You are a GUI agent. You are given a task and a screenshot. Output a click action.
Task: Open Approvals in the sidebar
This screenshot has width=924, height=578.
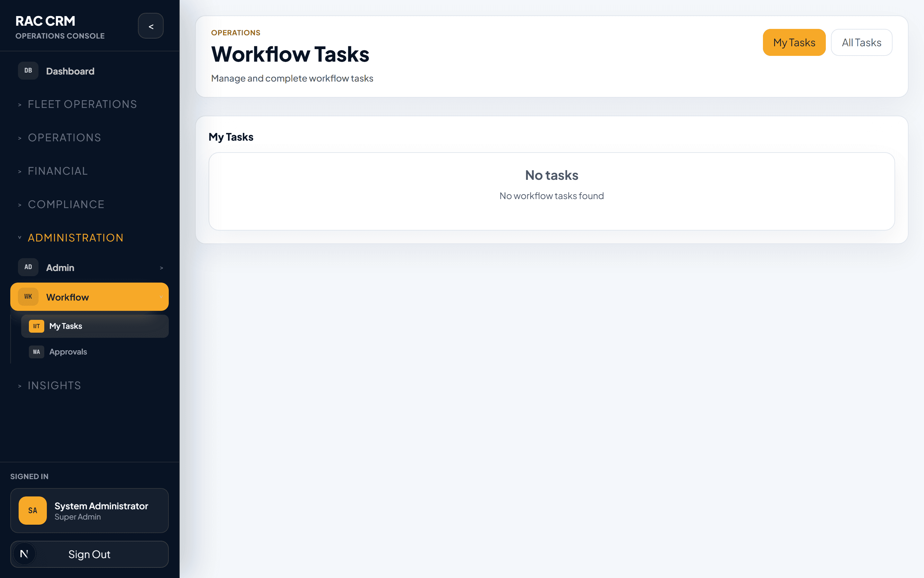click(x=95, y=352)
